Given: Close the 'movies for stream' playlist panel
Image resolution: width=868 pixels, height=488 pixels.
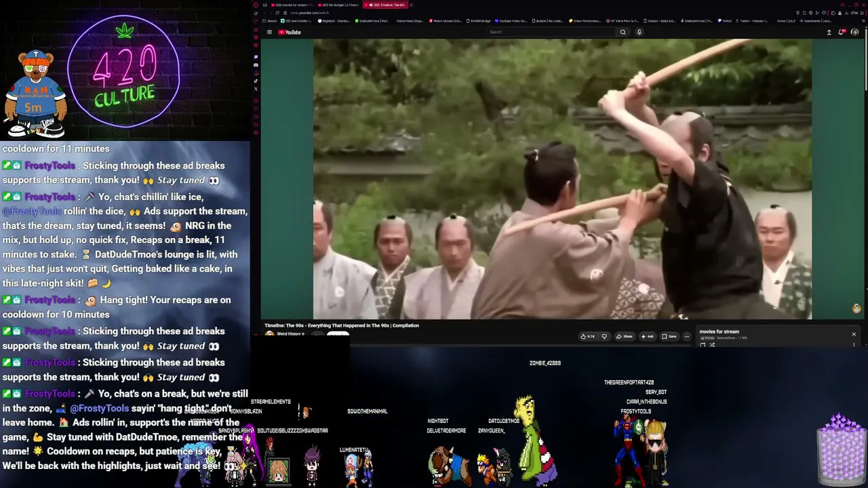Looking at the screenshot, I should [x=854, y=334].
